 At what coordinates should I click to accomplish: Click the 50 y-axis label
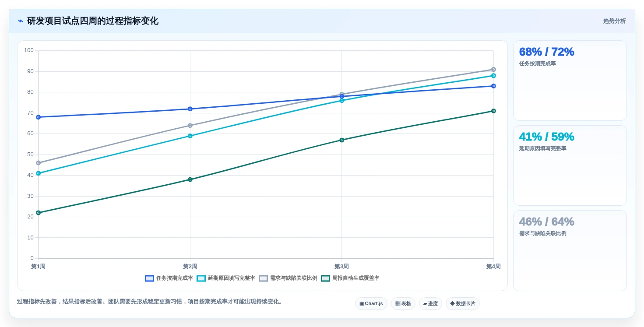pos(30,154)
